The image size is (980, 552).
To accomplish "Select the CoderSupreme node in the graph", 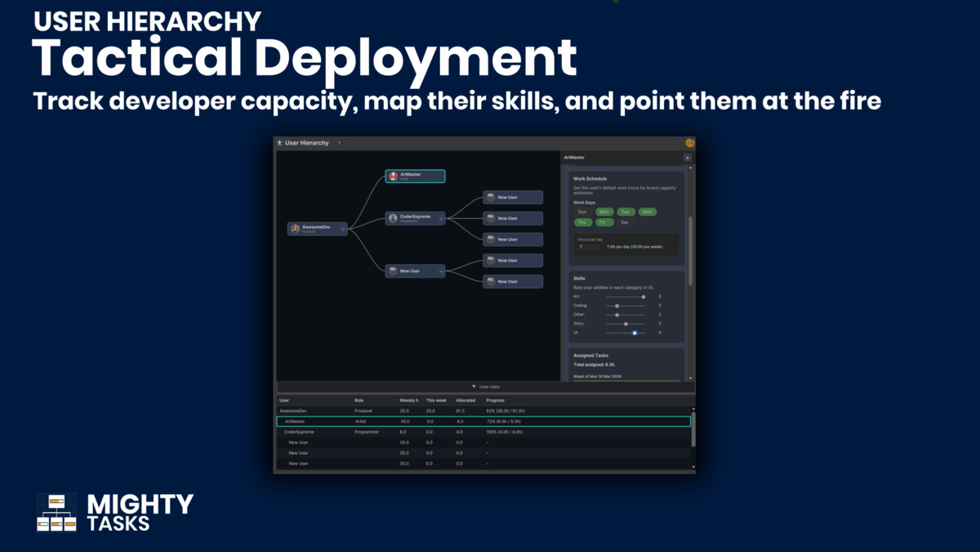I will 415,219.
